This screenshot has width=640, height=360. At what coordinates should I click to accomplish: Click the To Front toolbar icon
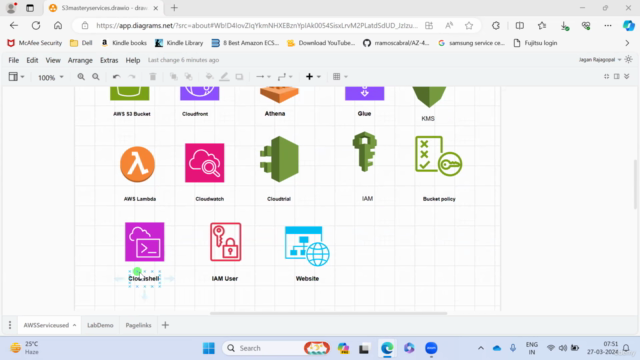173,77
